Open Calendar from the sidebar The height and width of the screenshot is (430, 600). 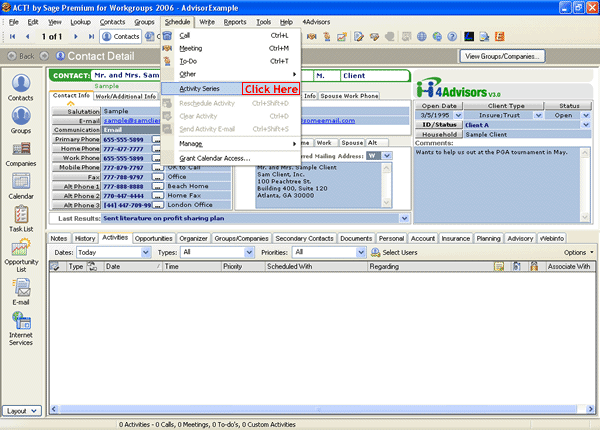coord(21,186)
